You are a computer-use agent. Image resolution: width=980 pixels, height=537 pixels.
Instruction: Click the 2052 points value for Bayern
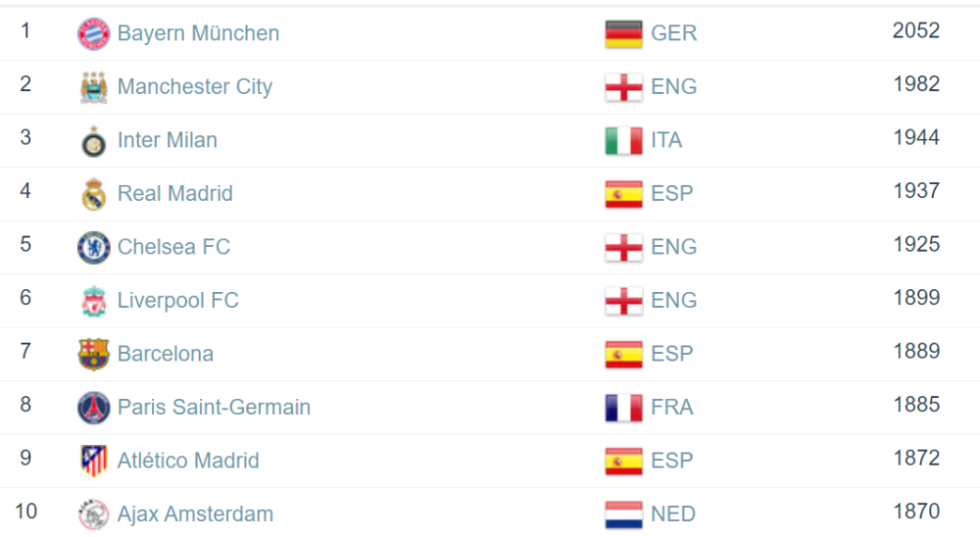[x=915, y=30]
